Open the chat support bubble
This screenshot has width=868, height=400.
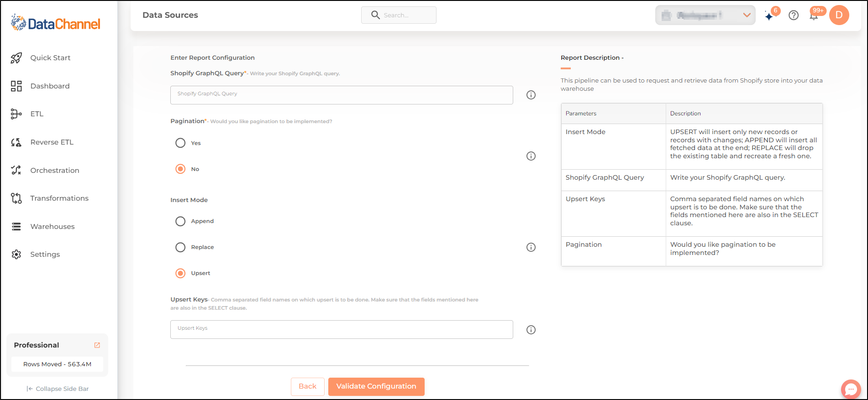tap(851, 389)
